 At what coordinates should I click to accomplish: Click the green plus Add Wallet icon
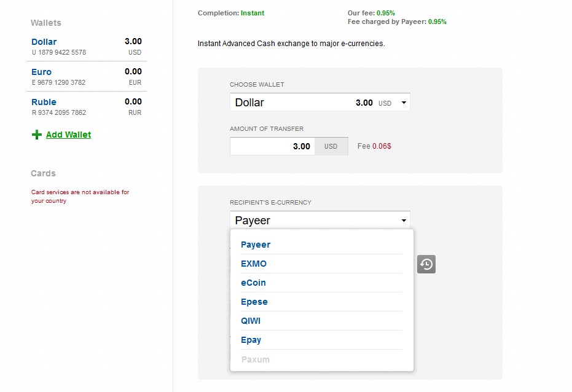coord(37,135)
